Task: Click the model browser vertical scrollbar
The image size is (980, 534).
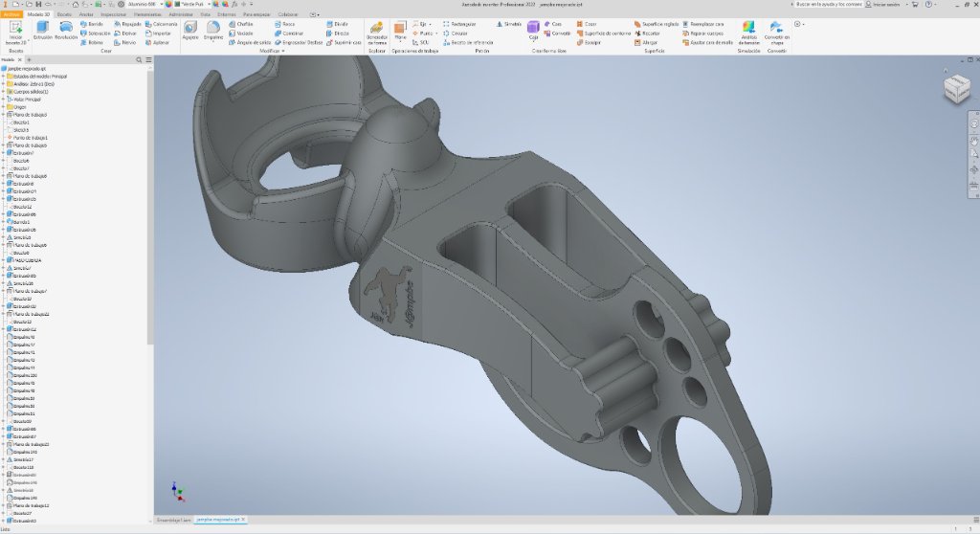Action: coord(150,207)
